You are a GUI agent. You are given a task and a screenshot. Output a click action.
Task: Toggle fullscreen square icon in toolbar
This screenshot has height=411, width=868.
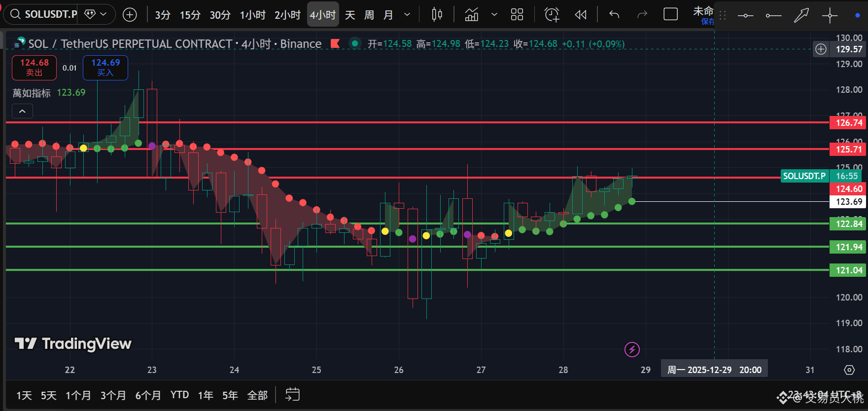click(671, 14)
